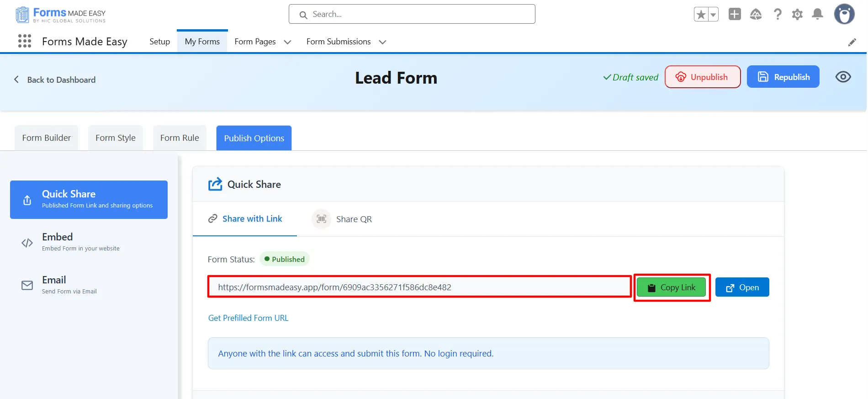Click the Unpublish button
Screen dimensions: 868x399
[702, 77]
